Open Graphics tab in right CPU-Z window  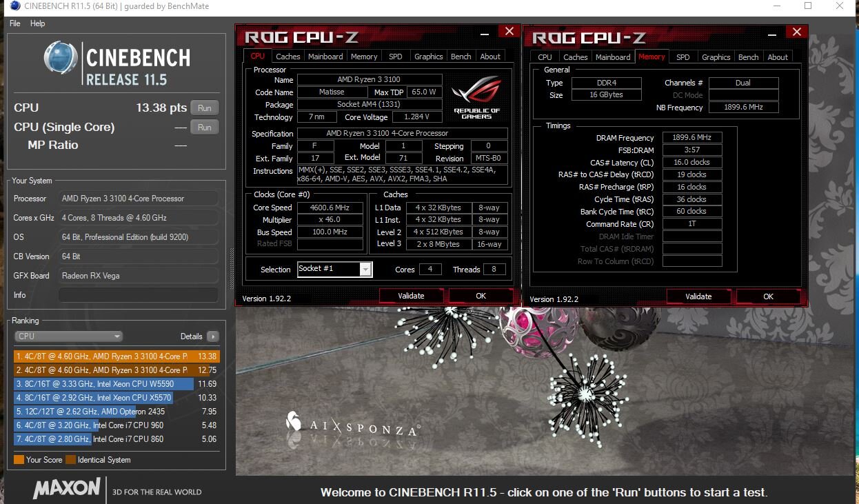[x=716, y=57]
